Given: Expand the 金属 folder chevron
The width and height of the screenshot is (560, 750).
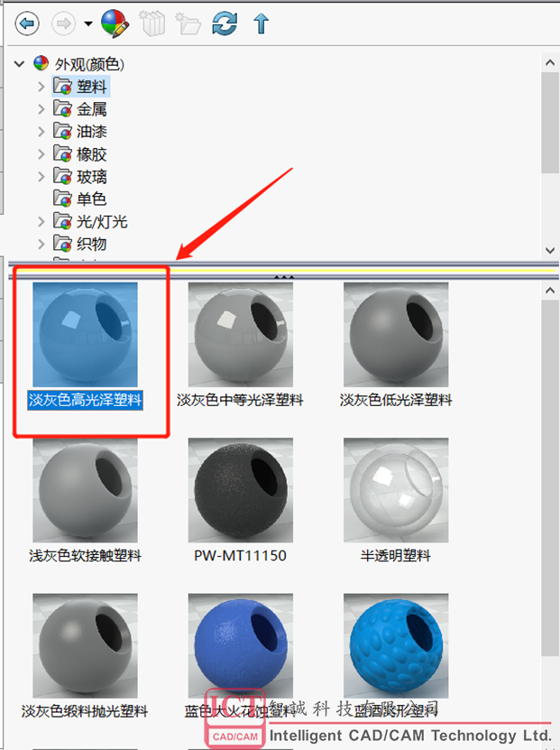Looking at the screenshot, I should click(x=41, y=109).
